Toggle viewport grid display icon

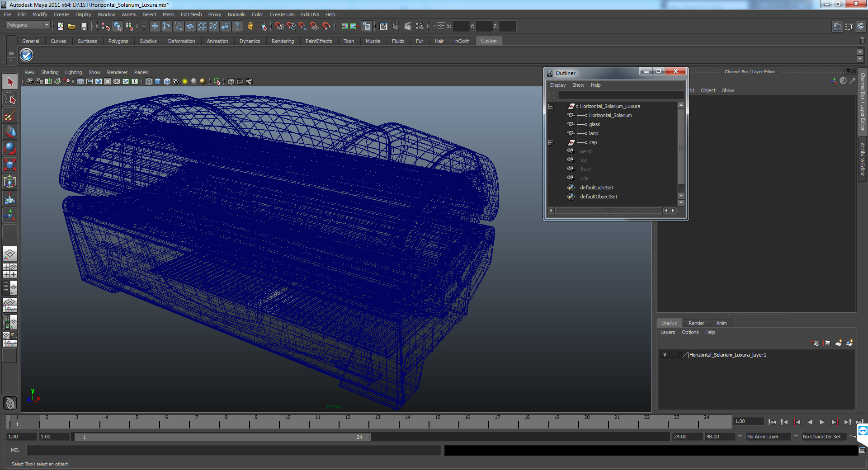80,81
